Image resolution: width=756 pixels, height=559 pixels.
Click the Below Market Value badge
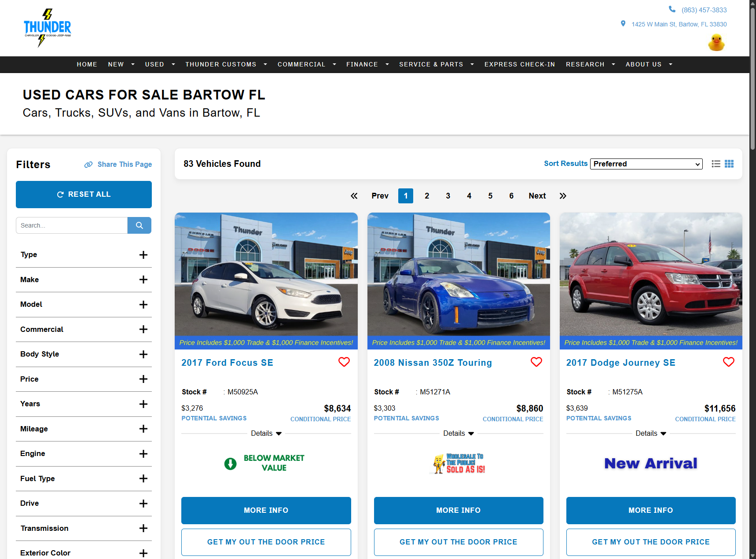tap(264, 463)
